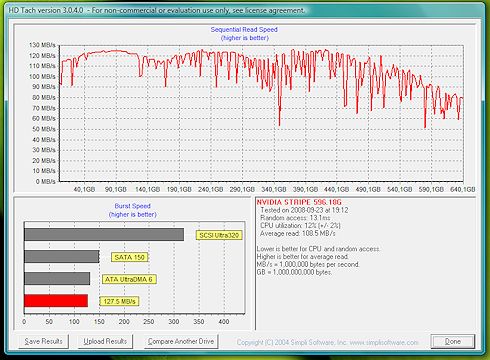490x360 pixels.
Task: Click the SCSI Ultra320 gray bar
Action: pos(104,235)
